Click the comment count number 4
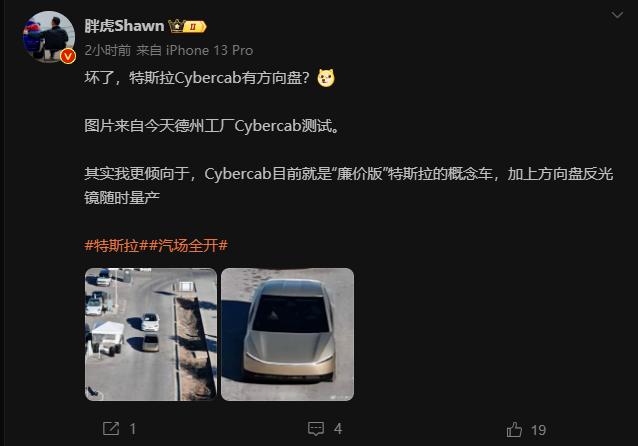 (x=338, y=429)
